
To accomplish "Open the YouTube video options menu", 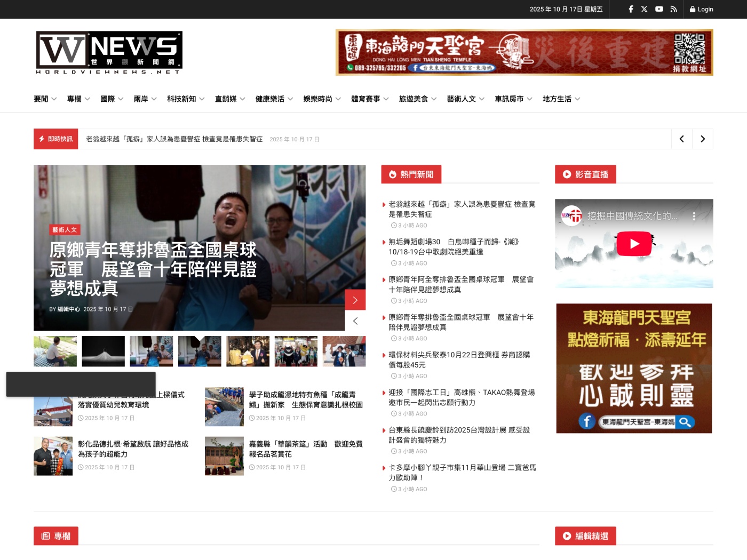I will click(x=694, y=216).
